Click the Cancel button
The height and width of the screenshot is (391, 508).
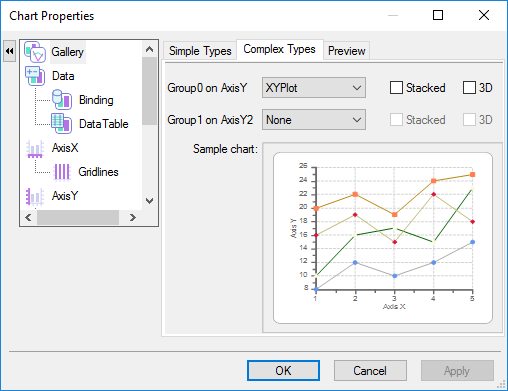[x=370, y=370]
